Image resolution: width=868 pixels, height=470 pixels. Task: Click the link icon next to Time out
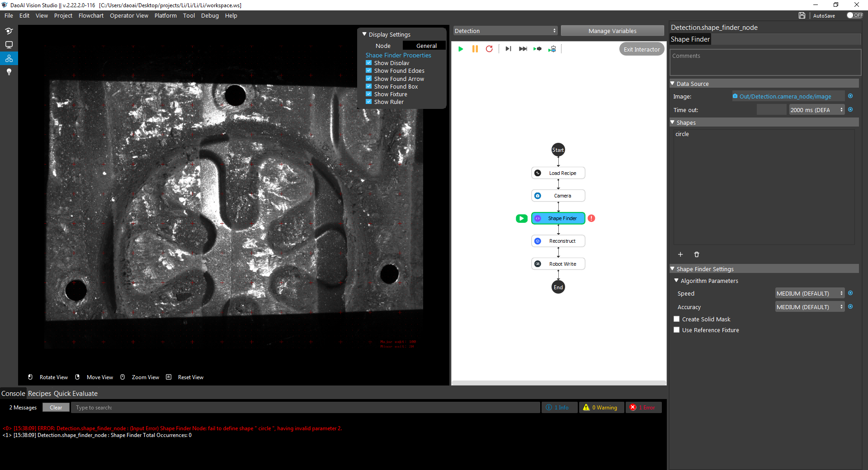[x=850, y=109]
